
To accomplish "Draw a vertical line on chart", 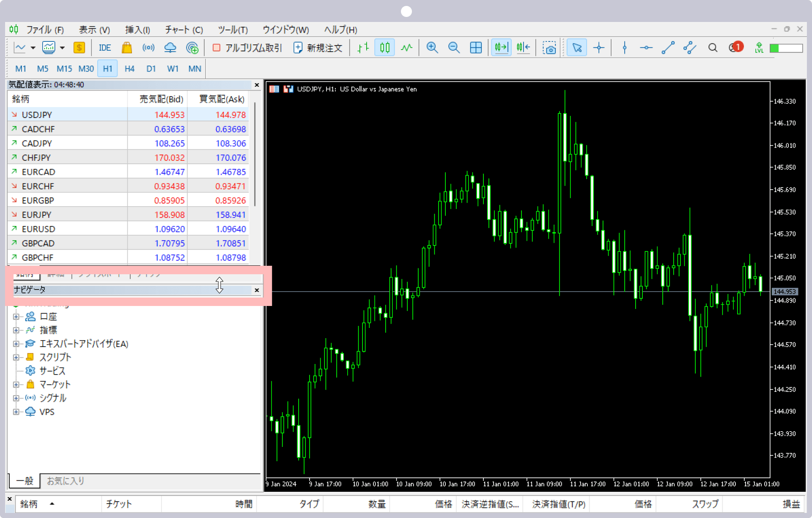I will [x=624, y=48].
